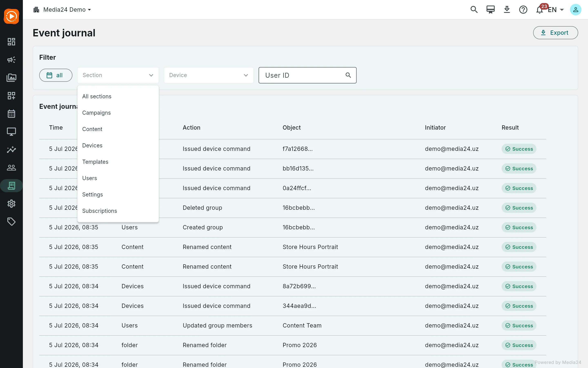Click the Deleted group action cell
The image size is (588, 368).
point(202,208)
